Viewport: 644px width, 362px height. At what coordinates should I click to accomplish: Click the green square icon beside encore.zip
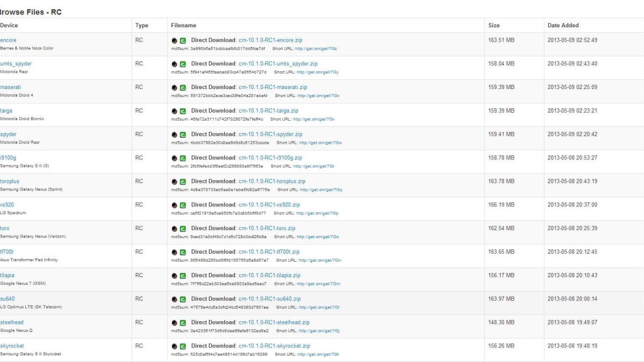[182, 40]
